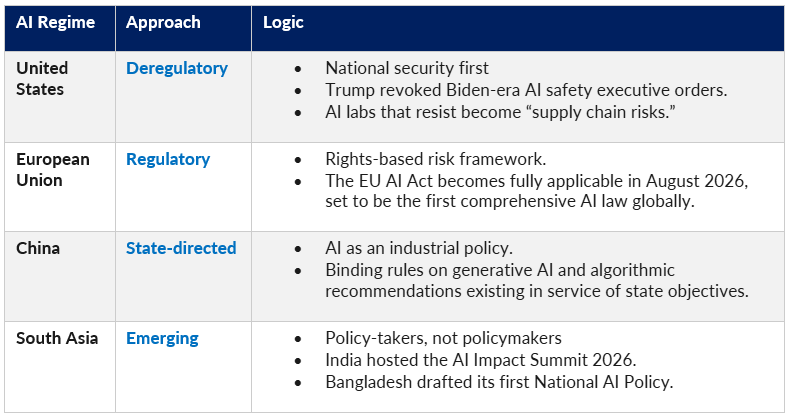Select the 'South Asia' row label

(x=57, y=339)
